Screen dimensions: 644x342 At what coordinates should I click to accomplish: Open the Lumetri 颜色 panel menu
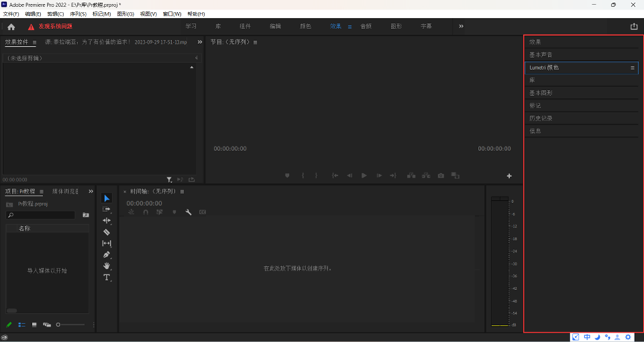tap(633, 68)
